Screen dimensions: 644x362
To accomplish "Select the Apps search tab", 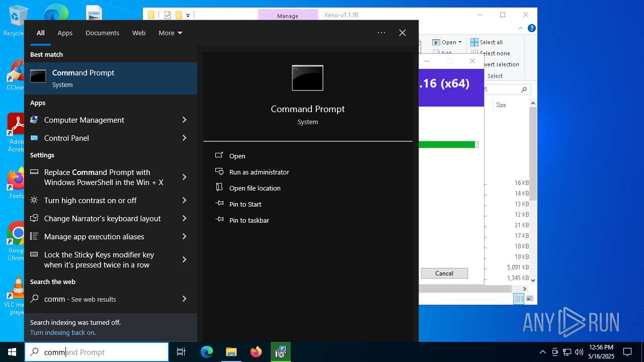I will pos(65,33).
